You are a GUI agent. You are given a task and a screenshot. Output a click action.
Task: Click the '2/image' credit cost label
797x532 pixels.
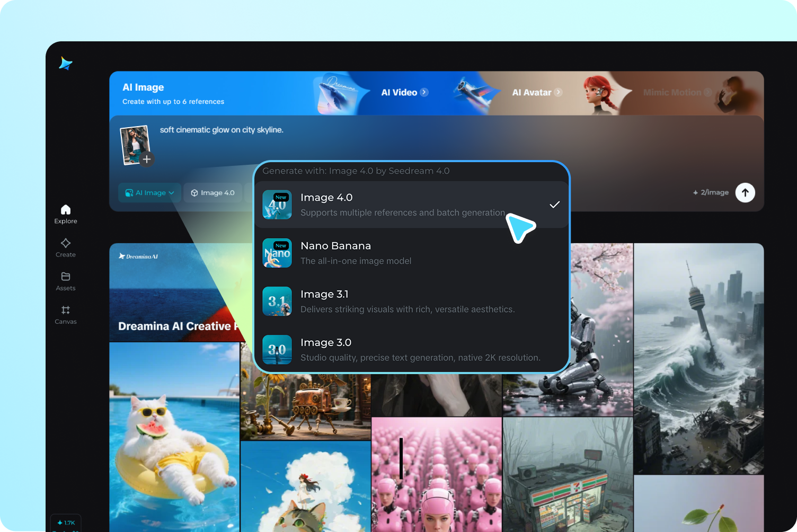(x=711, y=192)
